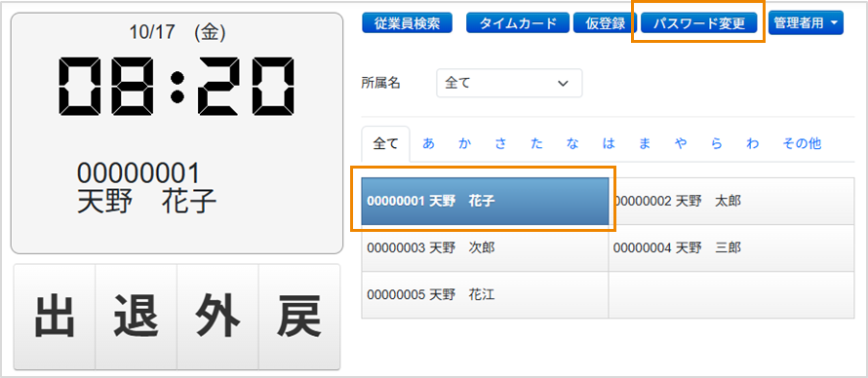Switch to the その他 tab

click(802, 143)
